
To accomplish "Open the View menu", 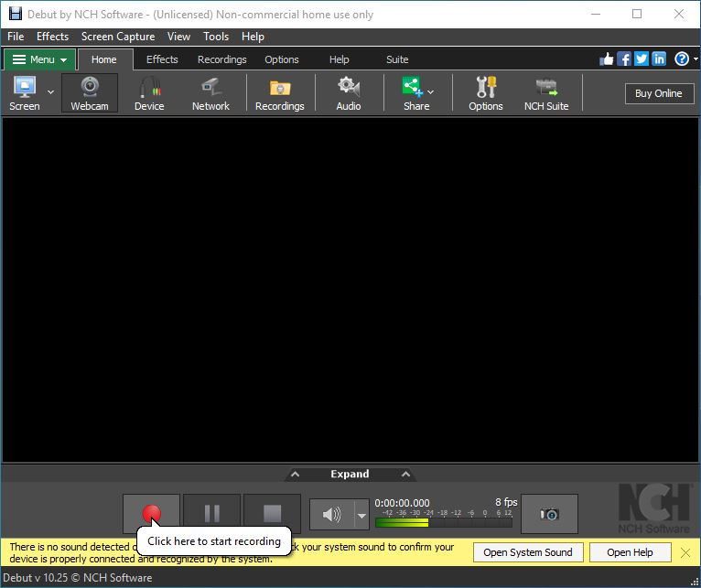I will tap(178, 37).
